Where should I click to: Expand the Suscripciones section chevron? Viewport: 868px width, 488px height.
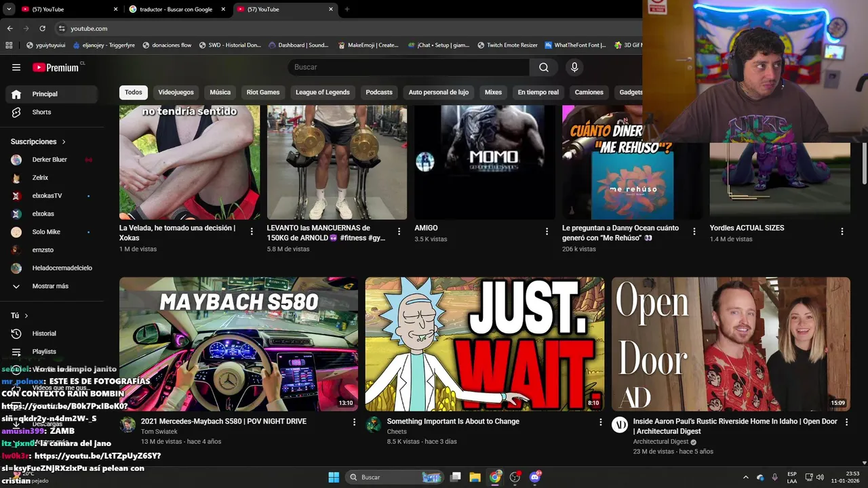tap(64, 142)
